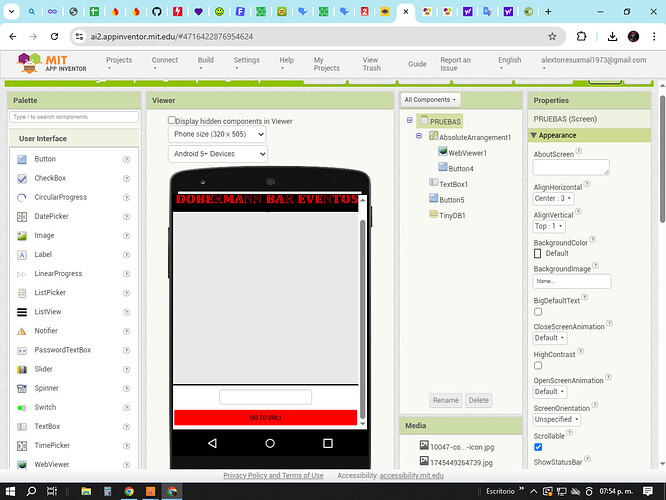Open the All Components filter dropdown

pos(430,100)
